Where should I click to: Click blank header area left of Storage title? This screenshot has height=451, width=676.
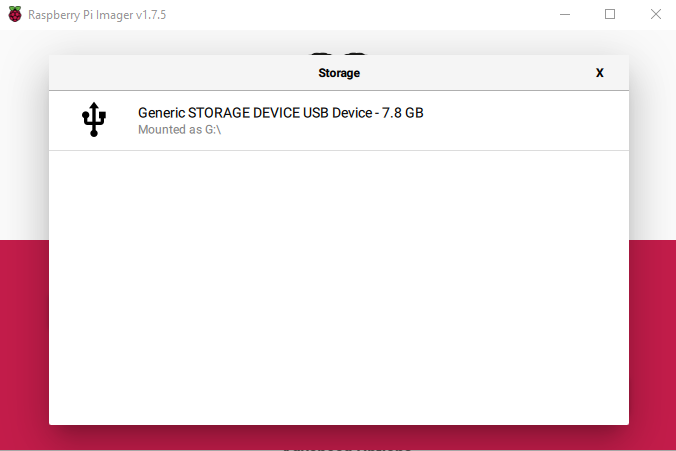pyautogui.click(x=180, y=73)
